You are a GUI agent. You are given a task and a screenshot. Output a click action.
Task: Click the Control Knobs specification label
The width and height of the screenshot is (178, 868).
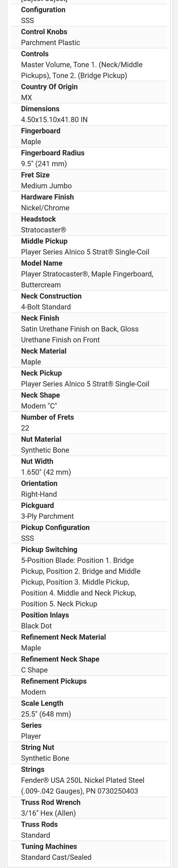44,32
